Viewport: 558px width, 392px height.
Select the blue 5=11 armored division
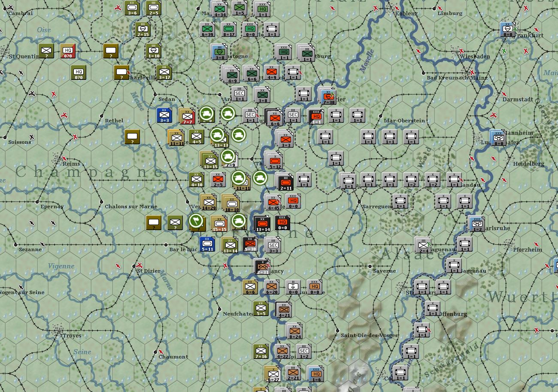coord(207,244)
